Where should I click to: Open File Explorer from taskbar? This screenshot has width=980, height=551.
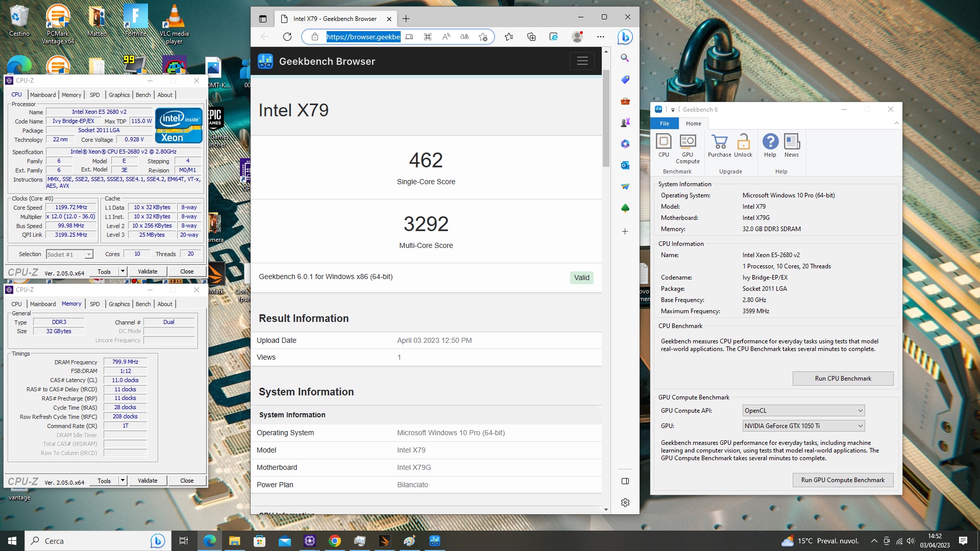234,541
